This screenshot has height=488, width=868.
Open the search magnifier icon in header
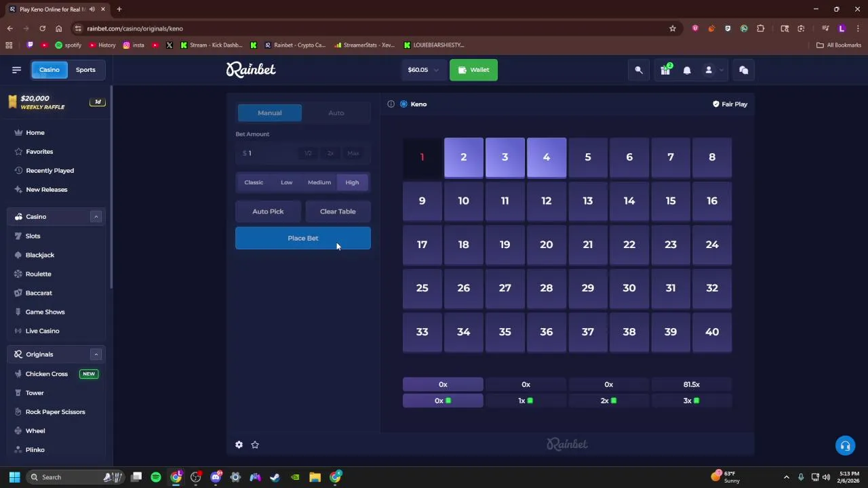pos(639,70)
